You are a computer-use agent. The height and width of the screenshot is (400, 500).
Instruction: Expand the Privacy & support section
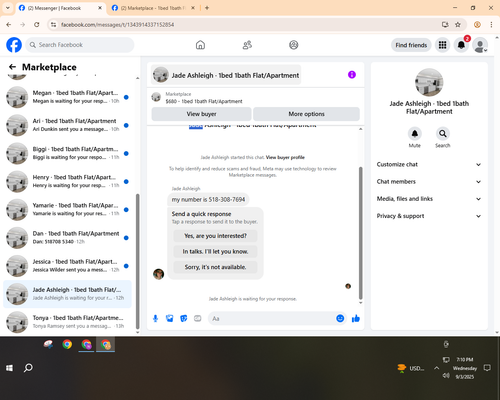pyautogui.click(x=429, y=216)
